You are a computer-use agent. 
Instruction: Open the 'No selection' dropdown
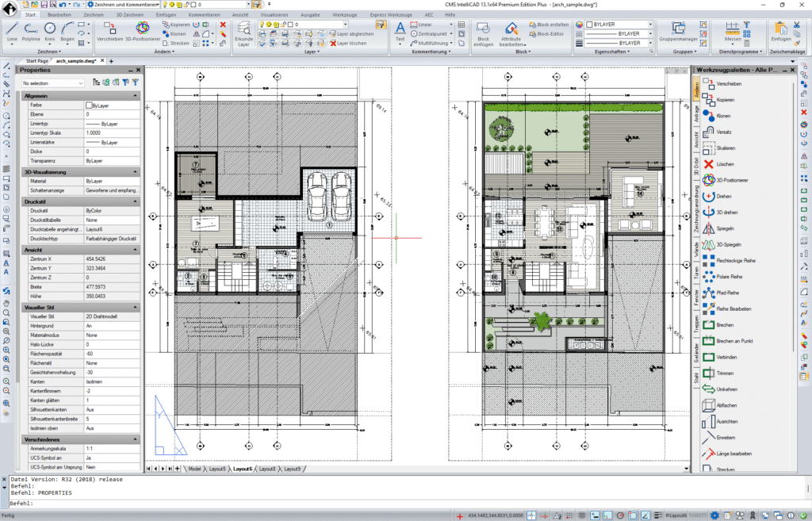[x=54, y=82]
